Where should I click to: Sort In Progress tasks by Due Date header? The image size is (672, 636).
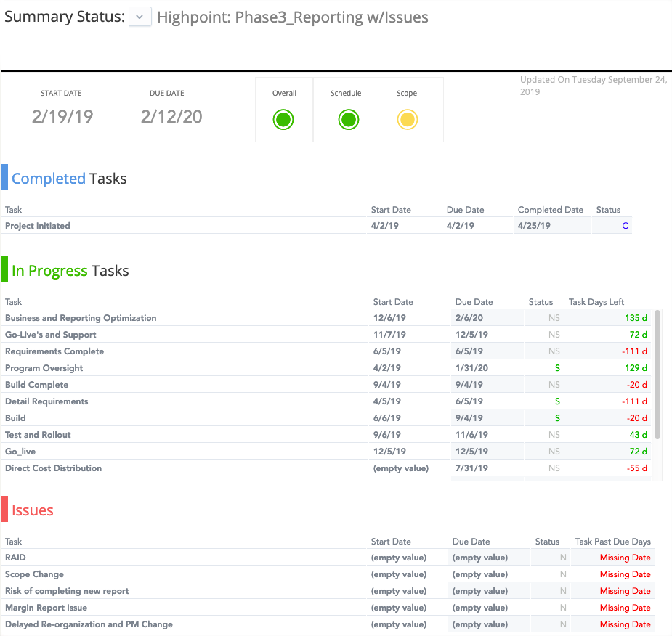[473, 301]
